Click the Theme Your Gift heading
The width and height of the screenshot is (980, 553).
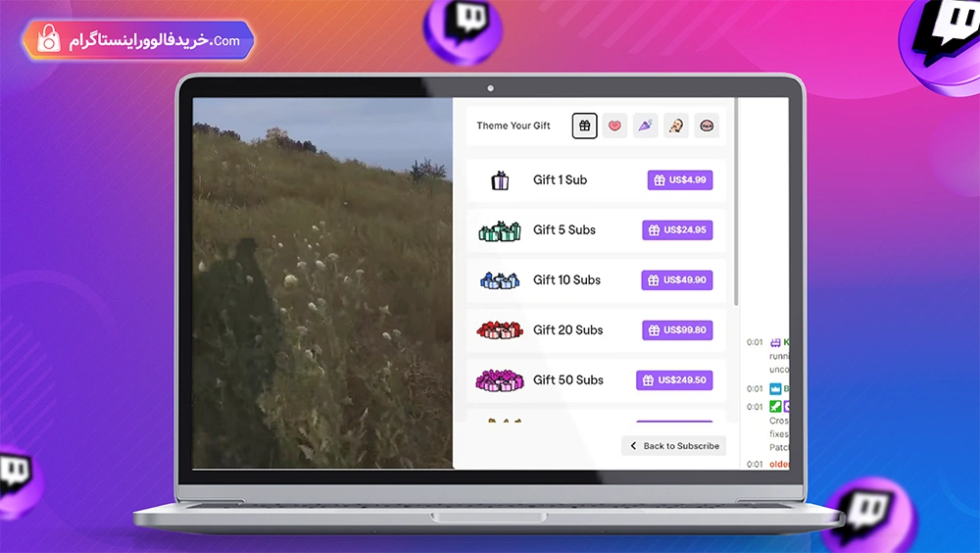tap(514, 126)
